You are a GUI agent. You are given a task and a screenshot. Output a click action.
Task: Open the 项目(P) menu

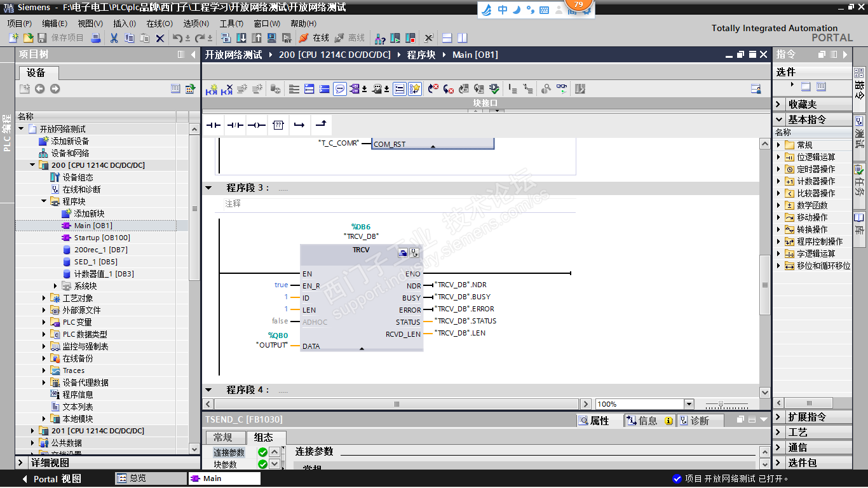[20, 24]
